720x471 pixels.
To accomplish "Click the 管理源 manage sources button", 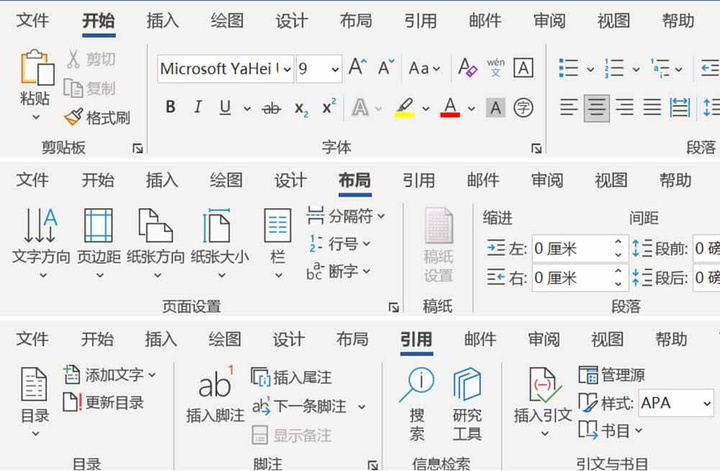I will 612,375.
